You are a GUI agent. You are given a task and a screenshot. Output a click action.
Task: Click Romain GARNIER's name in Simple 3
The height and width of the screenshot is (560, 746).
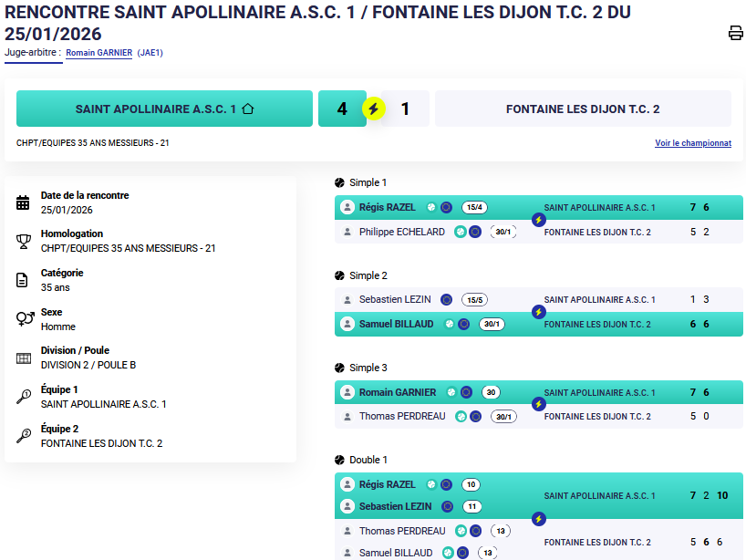point(398,392)
